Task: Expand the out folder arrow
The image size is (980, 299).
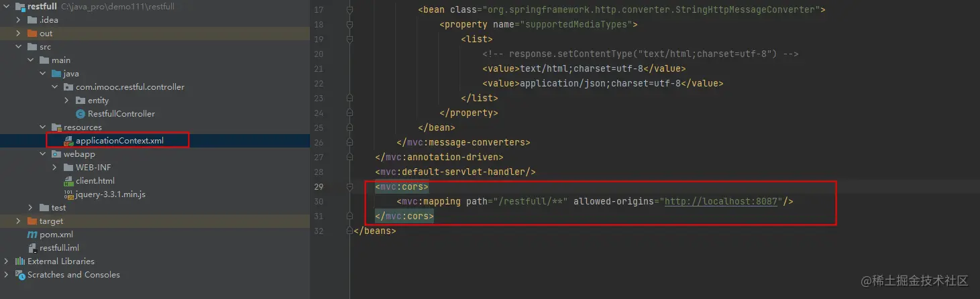Action: (x=19, y=34)
